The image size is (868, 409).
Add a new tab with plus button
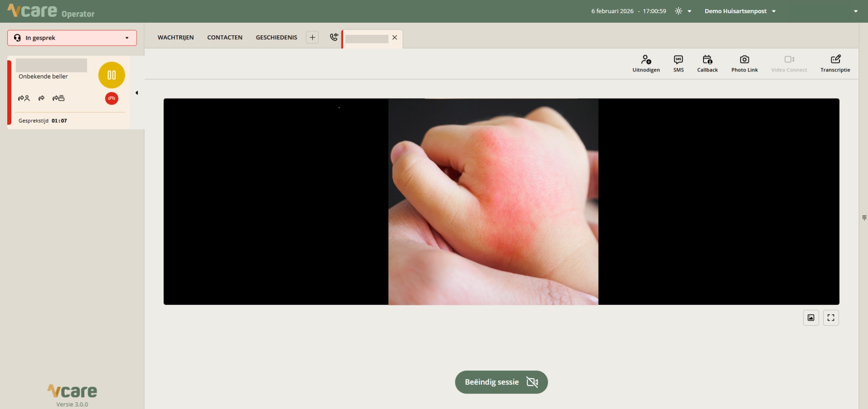(312, 38)
